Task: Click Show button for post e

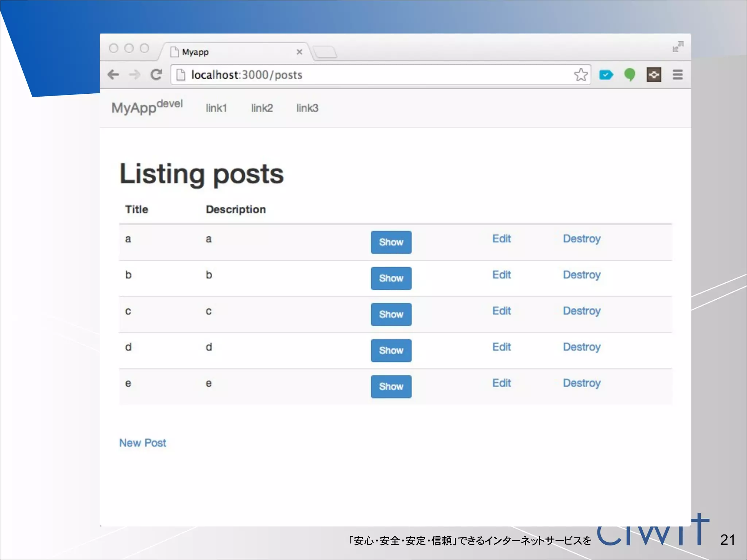Action: 391,386
